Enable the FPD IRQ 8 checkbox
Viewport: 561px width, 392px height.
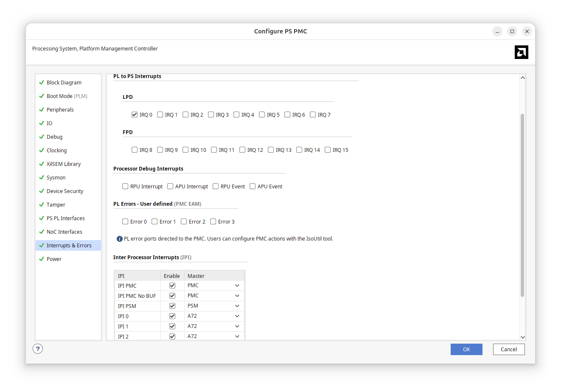(x=135, y=150)
